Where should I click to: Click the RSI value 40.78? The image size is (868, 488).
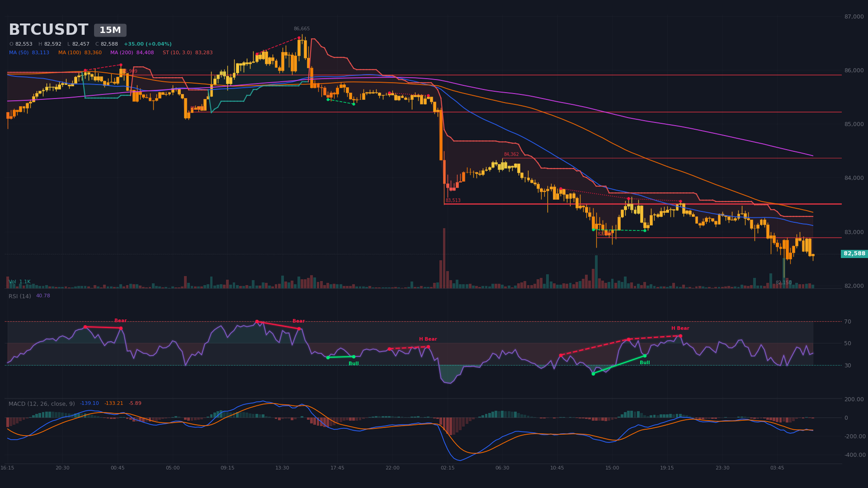43,296
